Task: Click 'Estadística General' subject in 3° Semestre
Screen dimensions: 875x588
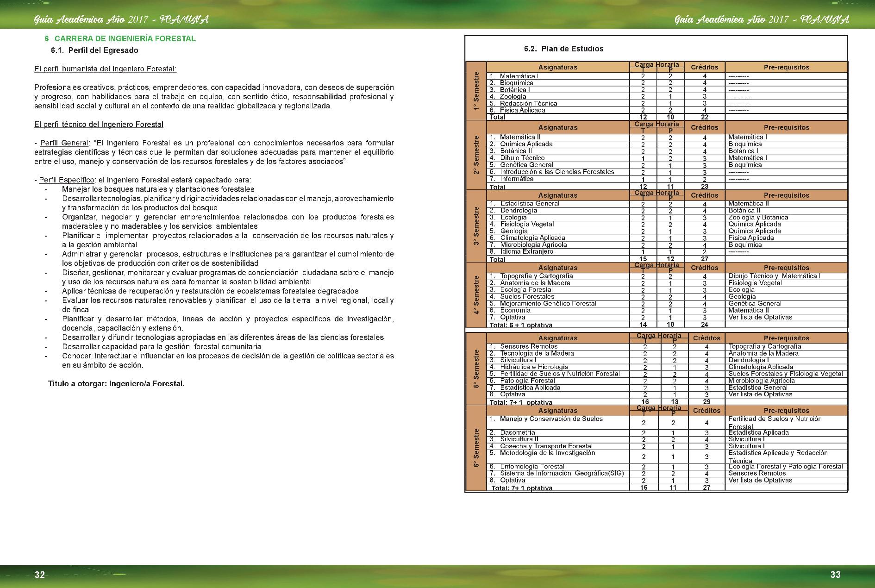Action: 530,203
